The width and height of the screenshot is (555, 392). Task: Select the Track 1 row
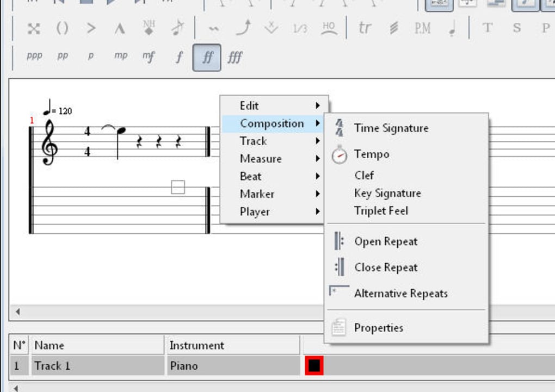click(53, 366)
